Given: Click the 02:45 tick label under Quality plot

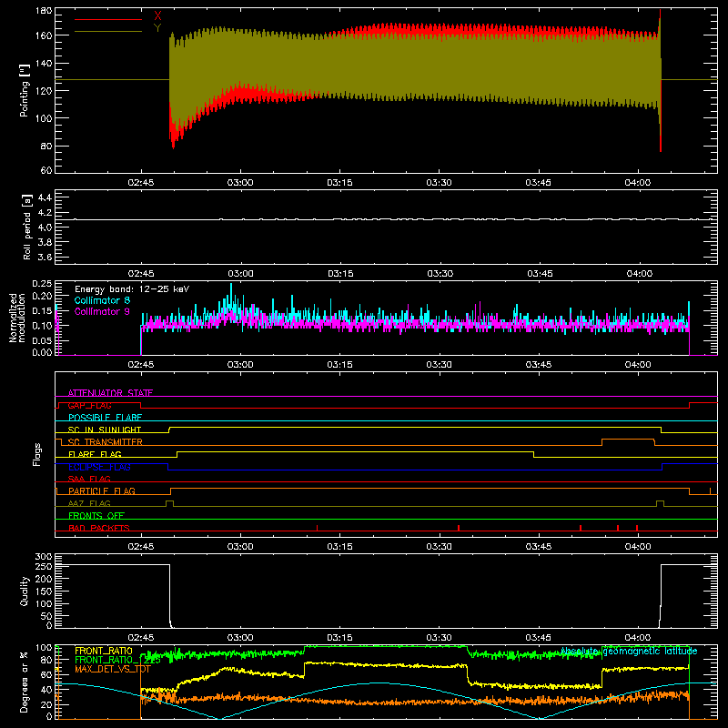Looking at the screenshot, I should 141,638.
